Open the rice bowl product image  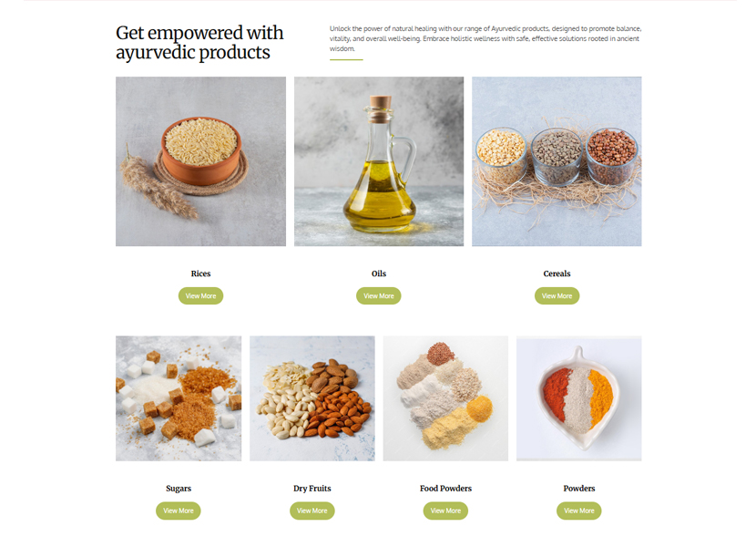[x=200, y=161]
